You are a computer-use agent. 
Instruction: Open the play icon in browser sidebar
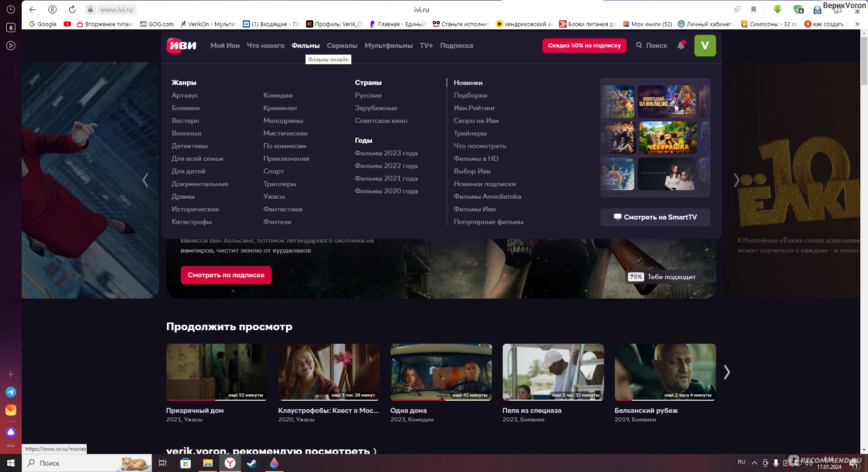coord(11,46)
